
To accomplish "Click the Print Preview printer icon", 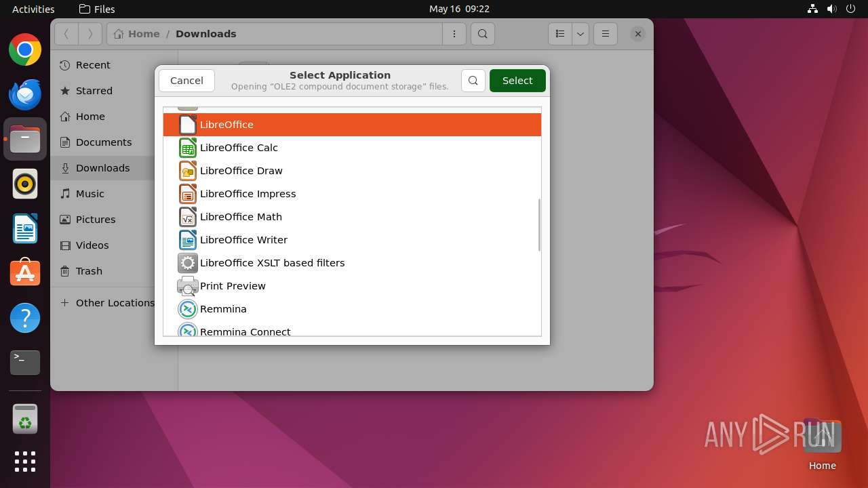I will click(188, 286).
